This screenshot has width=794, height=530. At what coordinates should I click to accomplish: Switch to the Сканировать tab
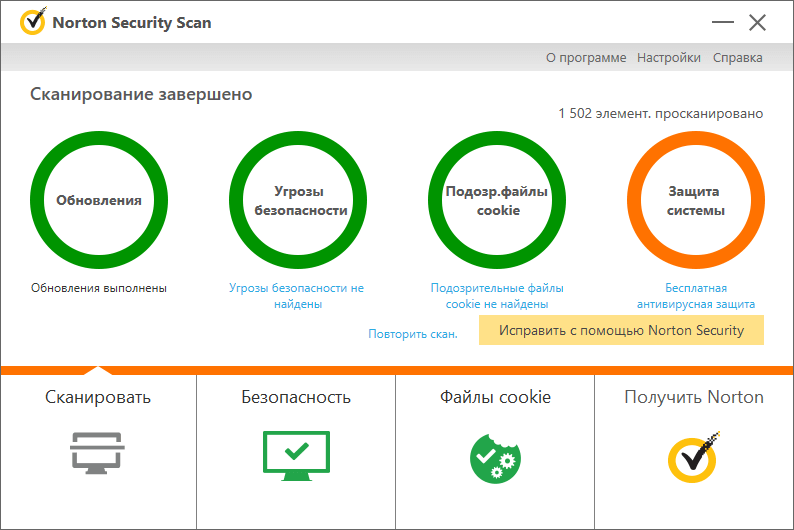point(98,397)
